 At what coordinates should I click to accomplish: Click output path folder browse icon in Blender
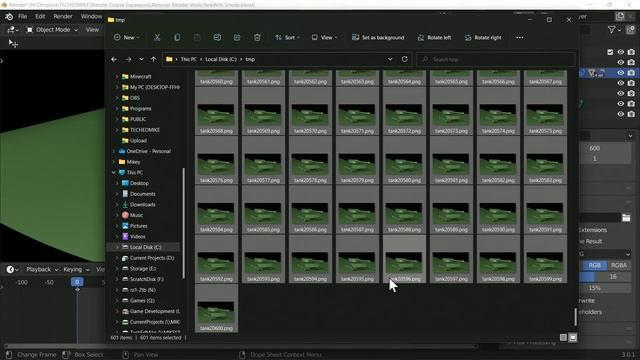626,218
